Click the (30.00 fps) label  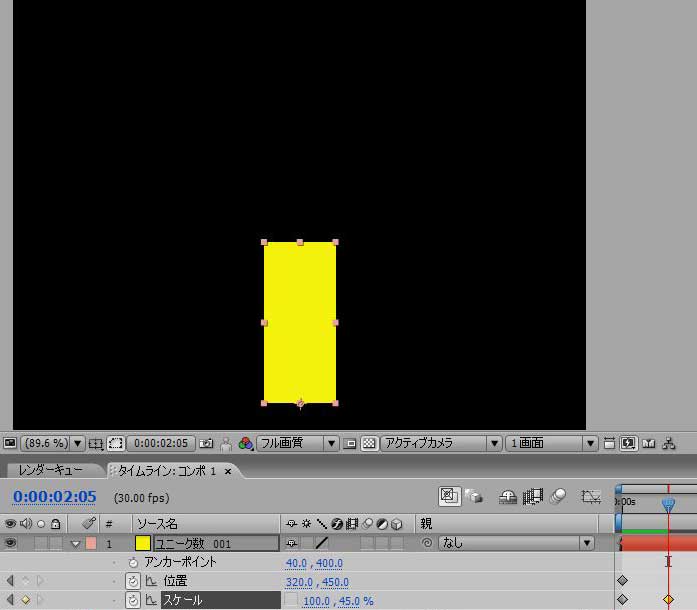tap(142, 498)
